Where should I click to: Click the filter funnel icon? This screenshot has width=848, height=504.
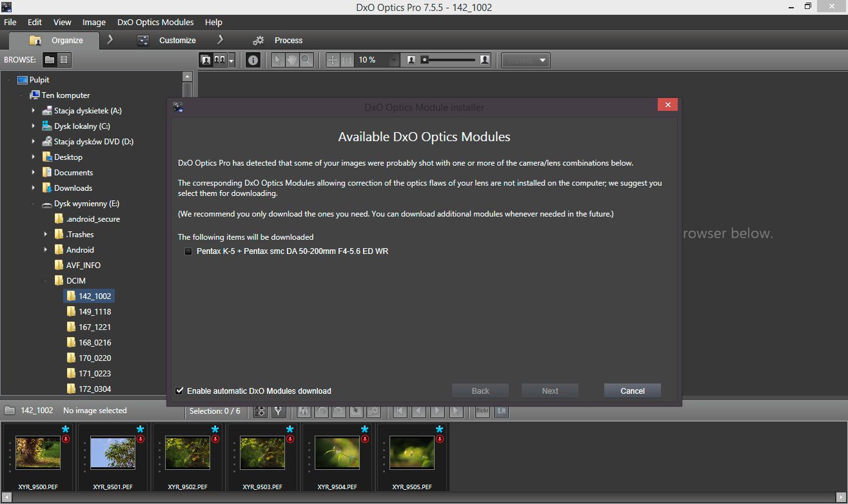(279, 411)
